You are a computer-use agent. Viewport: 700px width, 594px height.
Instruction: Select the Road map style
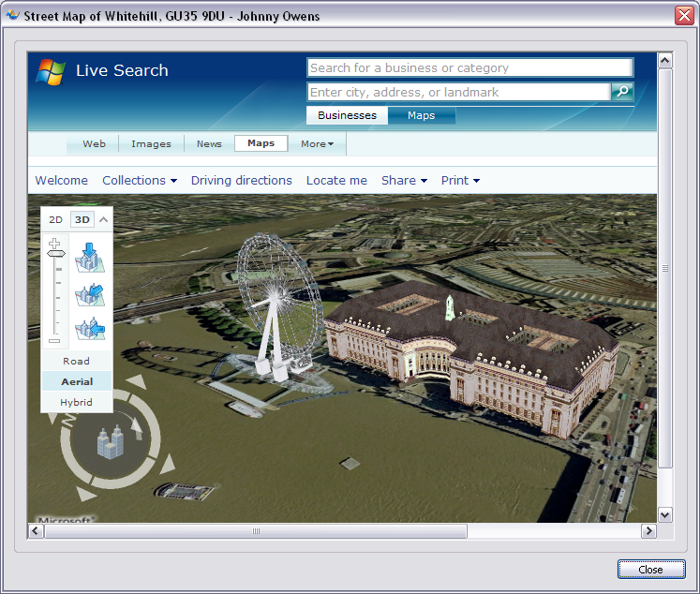tap(76, 361)
